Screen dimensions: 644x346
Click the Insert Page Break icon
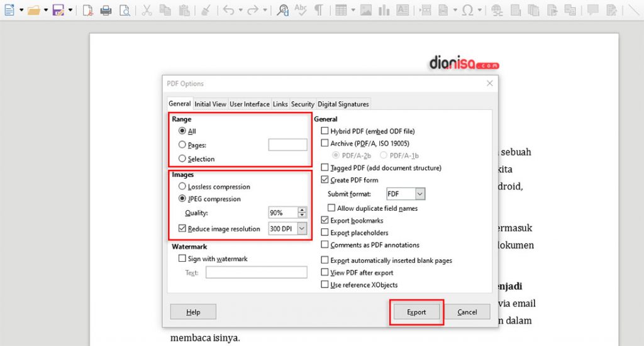(426, 9)
